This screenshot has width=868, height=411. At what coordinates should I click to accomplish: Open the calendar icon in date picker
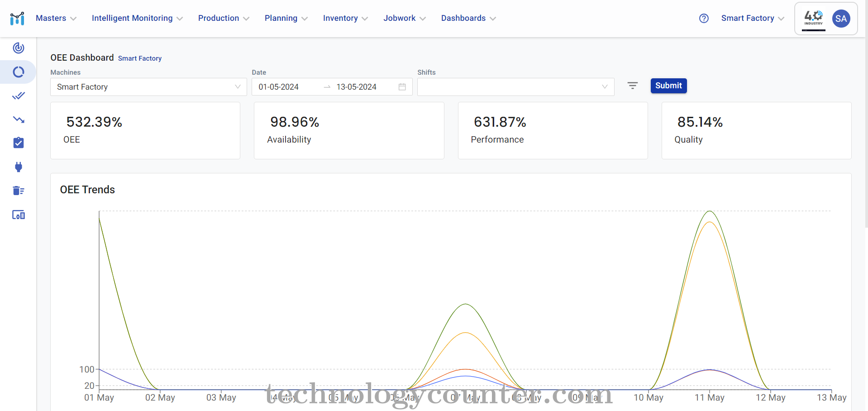click(402, 87)
